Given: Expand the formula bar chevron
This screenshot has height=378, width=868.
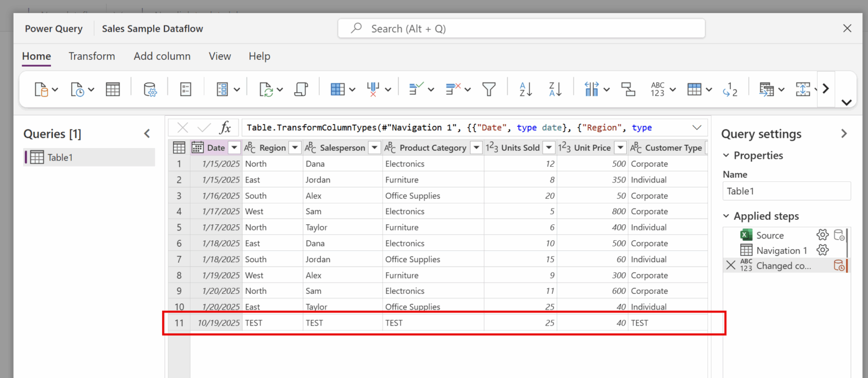Looking at the screenshot, I should (696, 128).
